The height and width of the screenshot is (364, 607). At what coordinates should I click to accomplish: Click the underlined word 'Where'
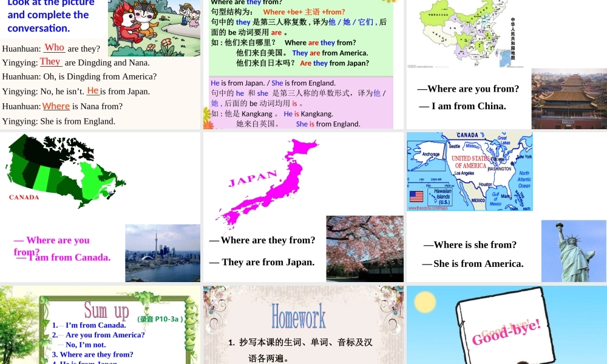[x=56, y=106]
